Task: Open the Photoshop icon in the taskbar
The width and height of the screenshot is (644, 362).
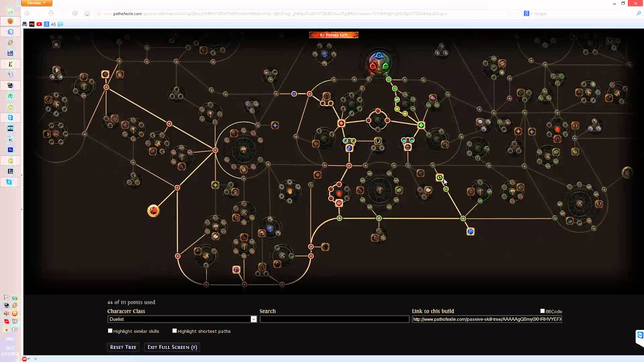Action: [10, 150]
